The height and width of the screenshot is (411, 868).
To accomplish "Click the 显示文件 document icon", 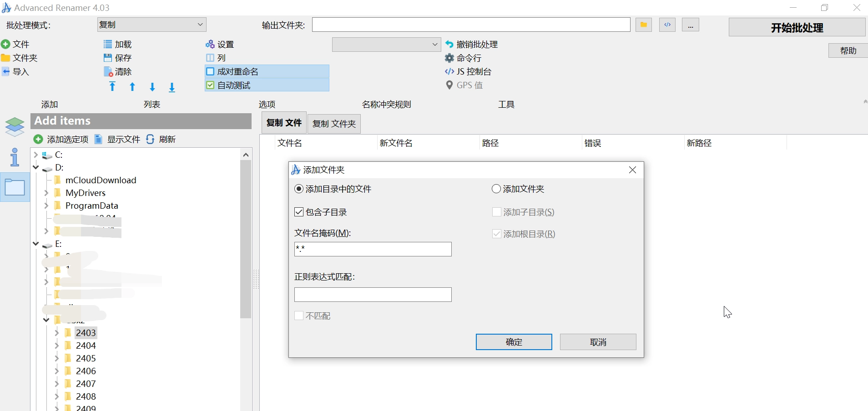I will point(98,139).
